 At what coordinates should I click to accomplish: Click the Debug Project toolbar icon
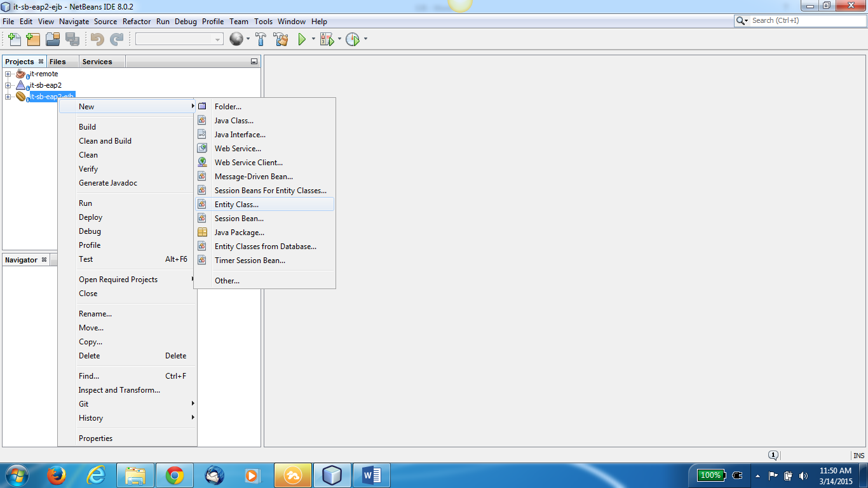point(327,39)
